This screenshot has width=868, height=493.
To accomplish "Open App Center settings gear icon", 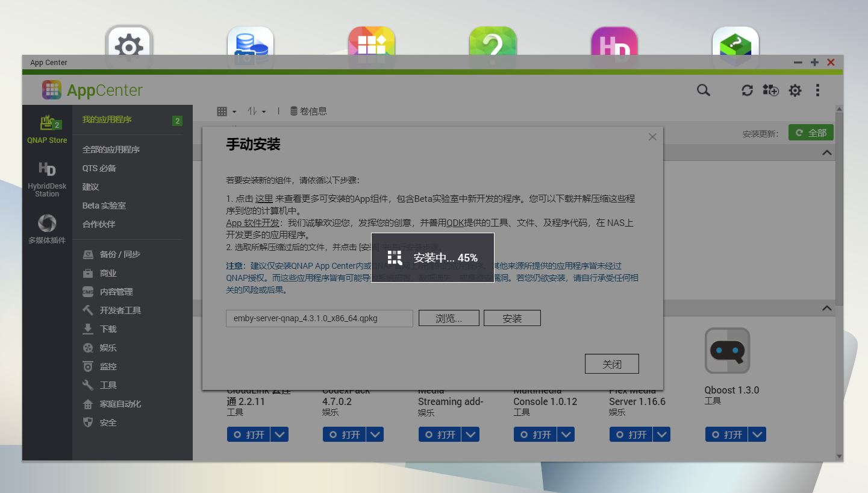I will 795,90.
